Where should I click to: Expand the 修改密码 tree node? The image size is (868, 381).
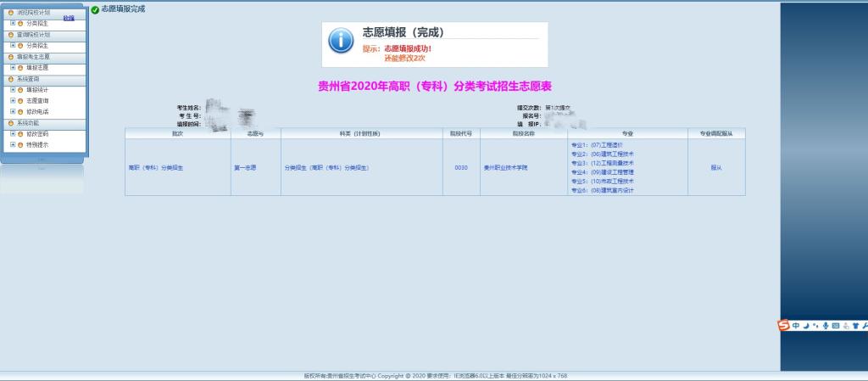13,134
